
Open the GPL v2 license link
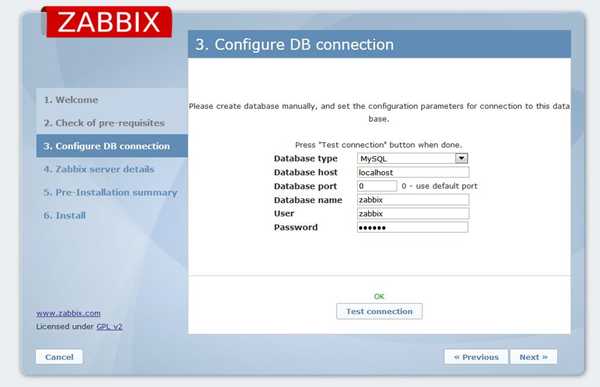pos(109,327)
